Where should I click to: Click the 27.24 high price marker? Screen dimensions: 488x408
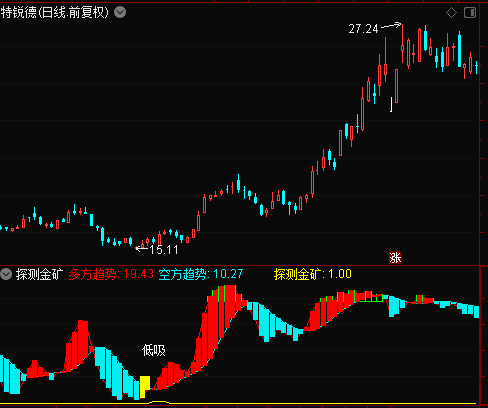click(363, 29)
